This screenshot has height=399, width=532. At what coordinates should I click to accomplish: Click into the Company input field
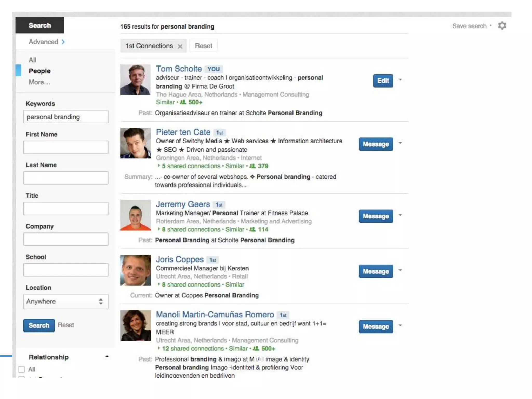pyautogui.click(x=66, y=239)
